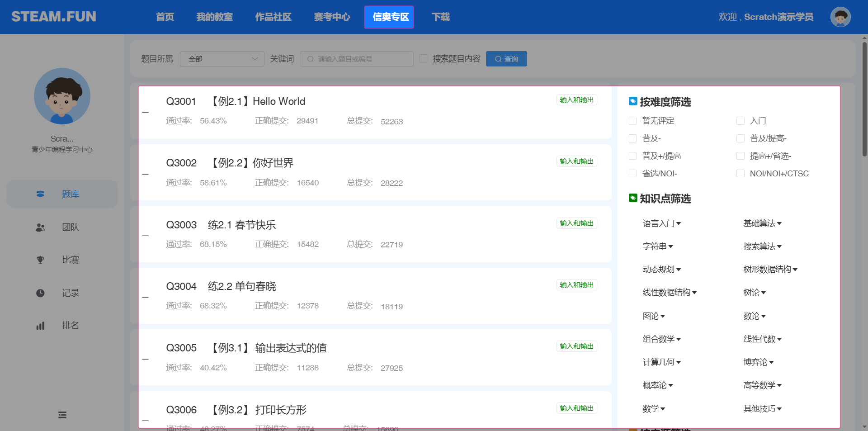
Task: Expand the 其他技巧 knowledge category
Action: tap(763, 409)
